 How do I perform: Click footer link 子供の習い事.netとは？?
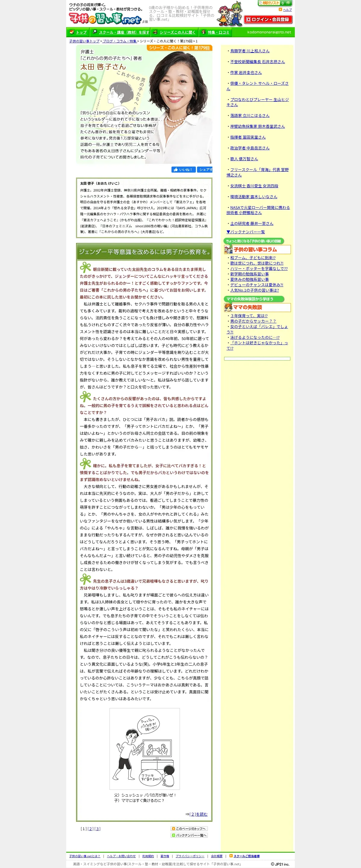(x=85, y=856)
